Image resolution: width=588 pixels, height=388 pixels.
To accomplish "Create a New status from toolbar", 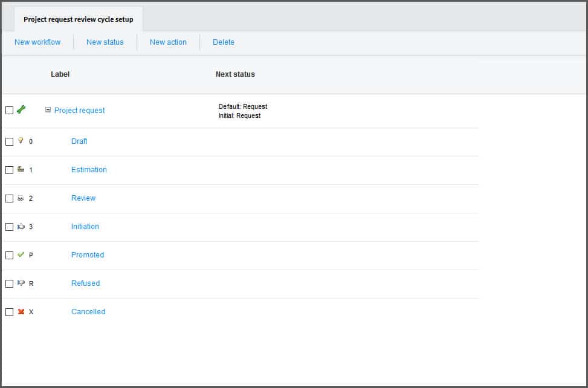I will pyautogui.click(x=105, y=42).
